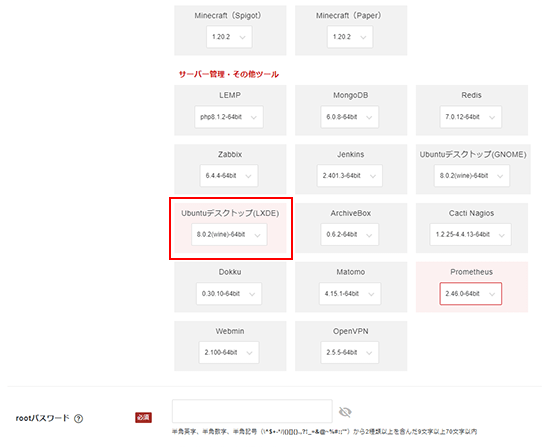Select the Prometheus application label

(x=471, y=272)
